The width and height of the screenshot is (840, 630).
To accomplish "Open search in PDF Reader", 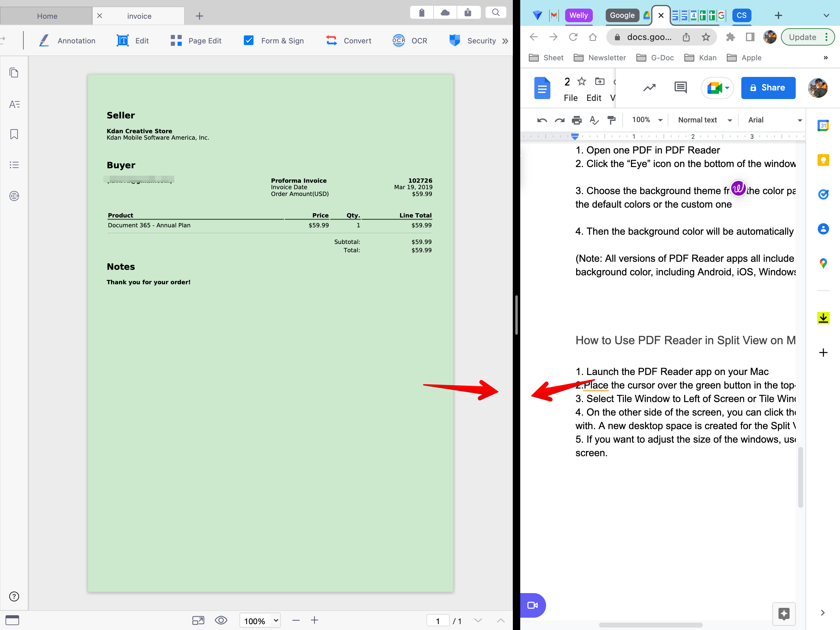I will click(496, 13).
